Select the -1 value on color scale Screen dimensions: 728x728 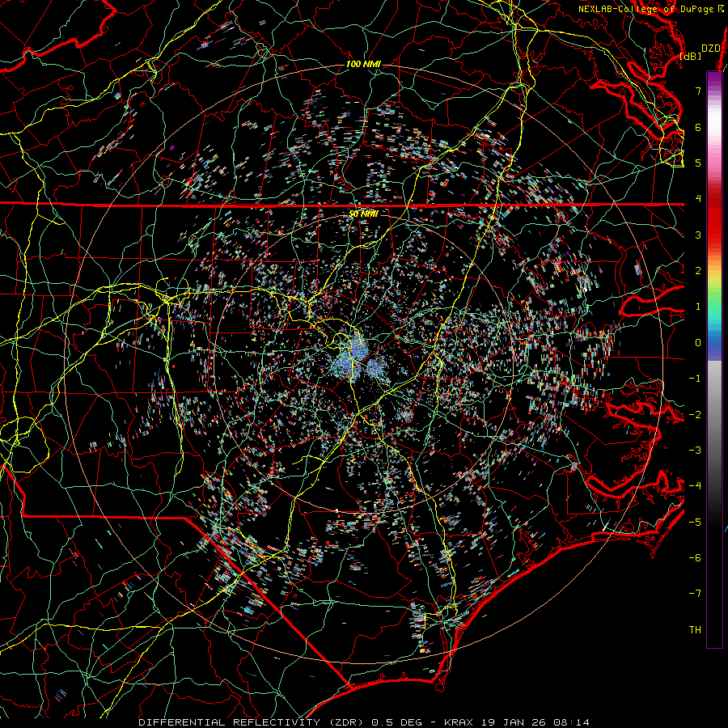tap(695, 379)
